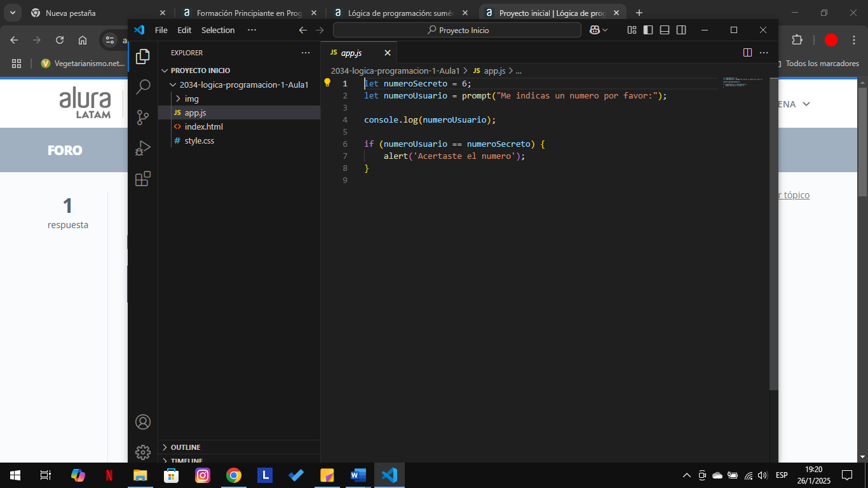Go forward with the VS Code navigation arrow
The height and width of the screenshot is (488, 868).
point(320,30)
